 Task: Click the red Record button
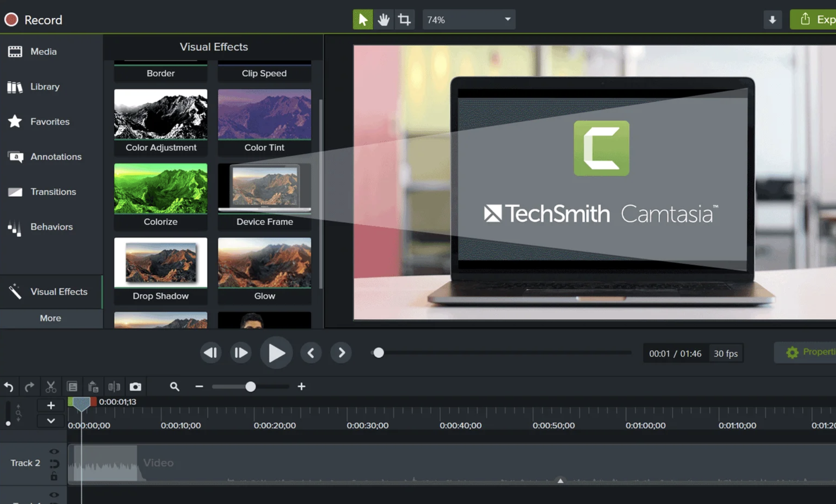[11, 20]
